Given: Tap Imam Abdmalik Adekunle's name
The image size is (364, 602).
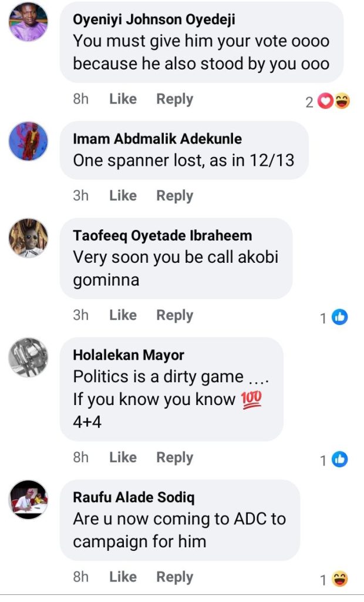Looking at the screenshot, I should click(x=157, y=139).
